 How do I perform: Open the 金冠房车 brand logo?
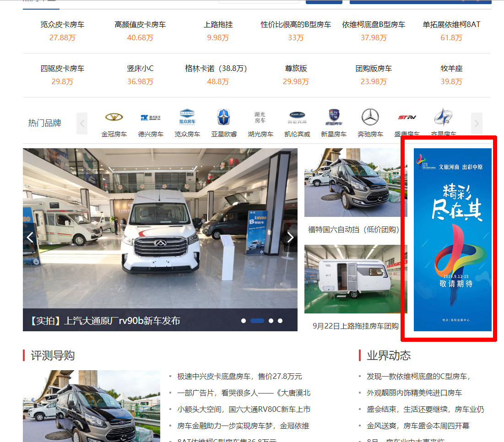[x=114, y=118]
